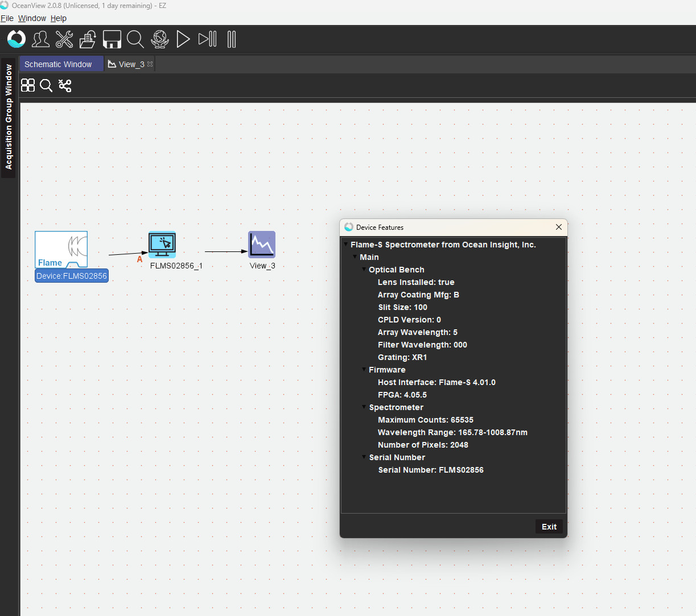Select the Serial Number: FLMS02856 row

(x=431, y=470)
